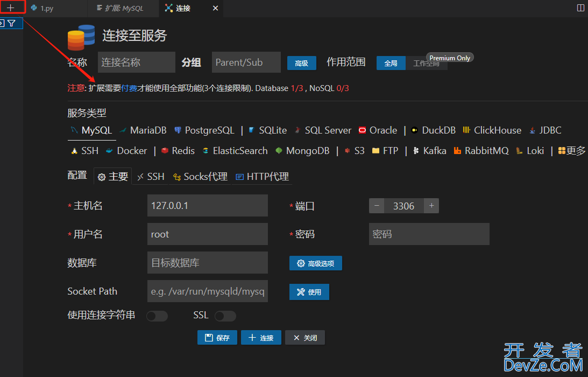Select DuckDB service type
The image size is (588, 377).
pos(434,130)
